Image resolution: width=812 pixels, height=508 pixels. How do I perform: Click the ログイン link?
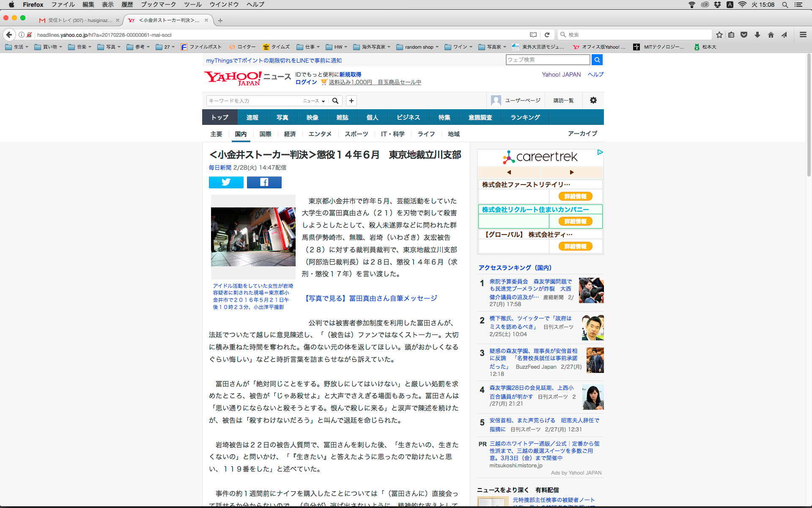click(x=306, y=82)
